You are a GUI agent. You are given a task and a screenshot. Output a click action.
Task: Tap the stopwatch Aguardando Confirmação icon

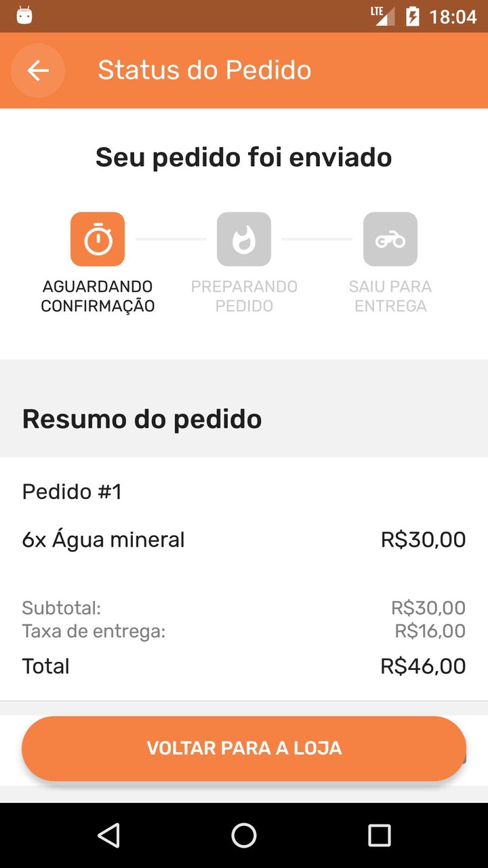point(98,239)
